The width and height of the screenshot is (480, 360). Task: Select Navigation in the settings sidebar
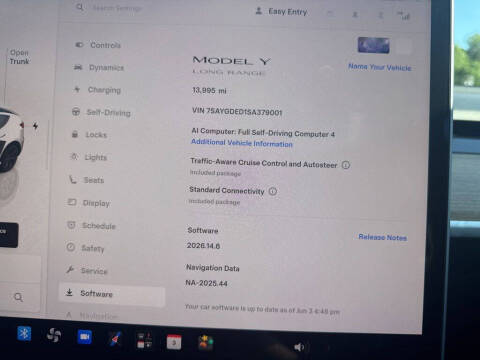pos(92,315)
